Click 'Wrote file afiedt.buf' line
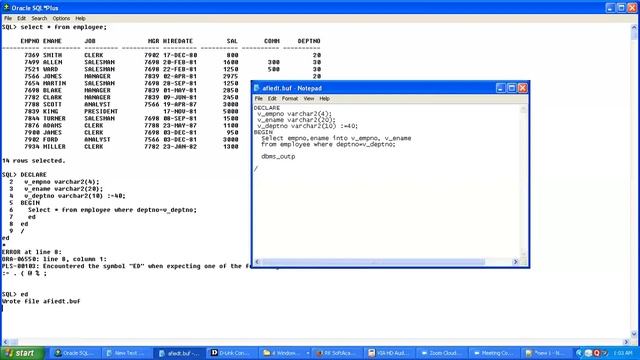 tap(41, 301)
